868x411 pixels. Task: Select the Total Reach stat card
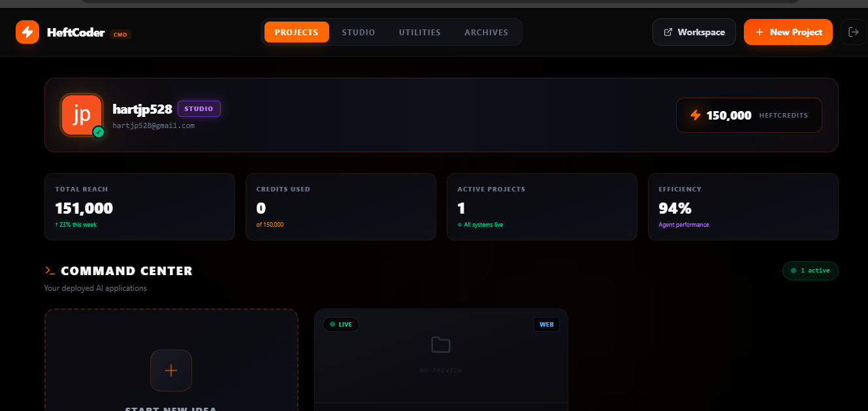[140, 206]
